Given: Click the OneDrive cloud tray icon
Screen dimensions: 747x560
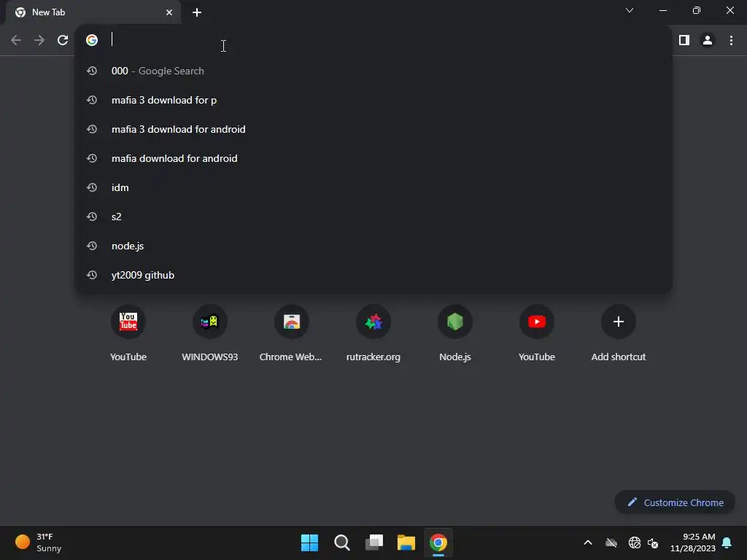Looking at the screenshot, I should point(611,542).
